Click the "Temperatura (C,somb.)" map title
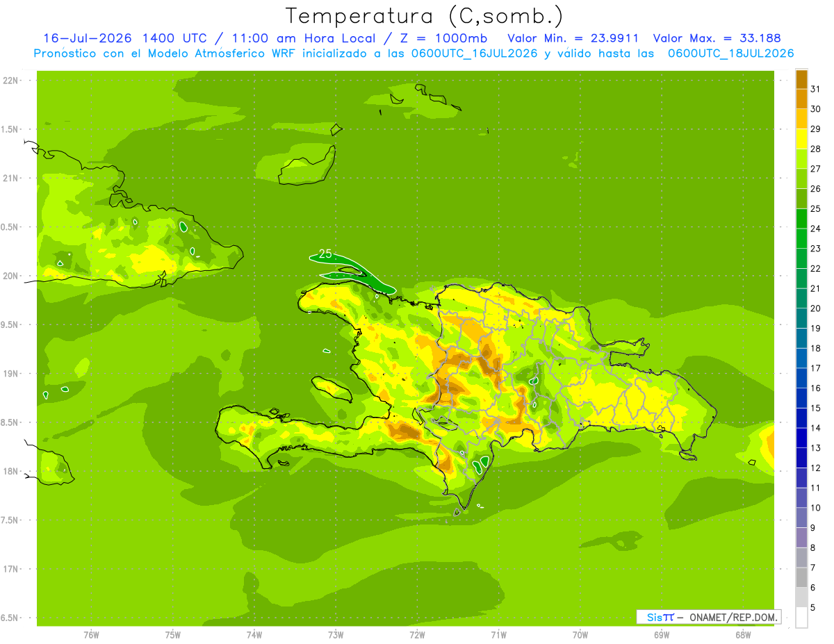The width and height of the screenshot is (834, 644). pos(424,16)
